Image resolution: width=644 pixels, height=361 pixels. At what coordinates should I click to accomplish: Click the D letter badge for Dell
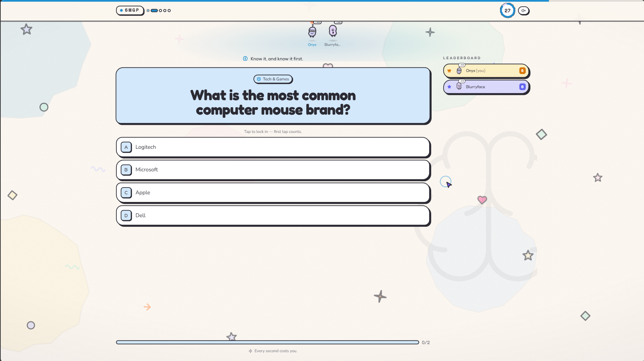tap(126, 215)
